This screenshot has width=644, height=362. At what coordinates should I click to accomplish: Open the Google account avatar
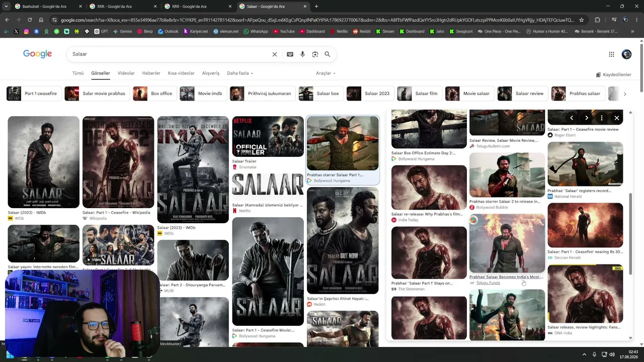(x=626, y=54)
